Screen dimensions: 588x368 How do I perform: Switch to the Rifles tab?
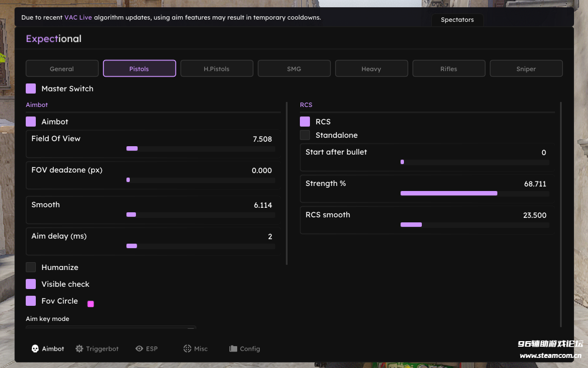[x=449, y=69]
